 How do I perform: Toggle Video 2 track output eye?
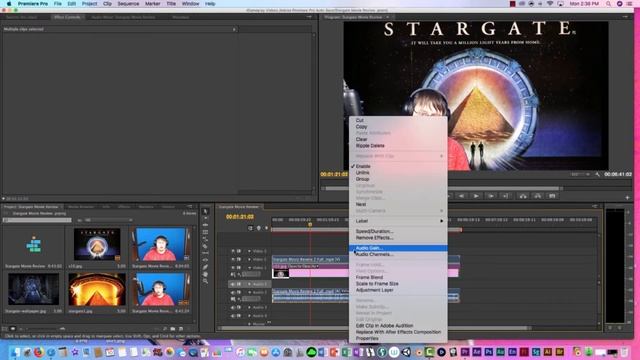pyautogui.click(x=233, y=259)
